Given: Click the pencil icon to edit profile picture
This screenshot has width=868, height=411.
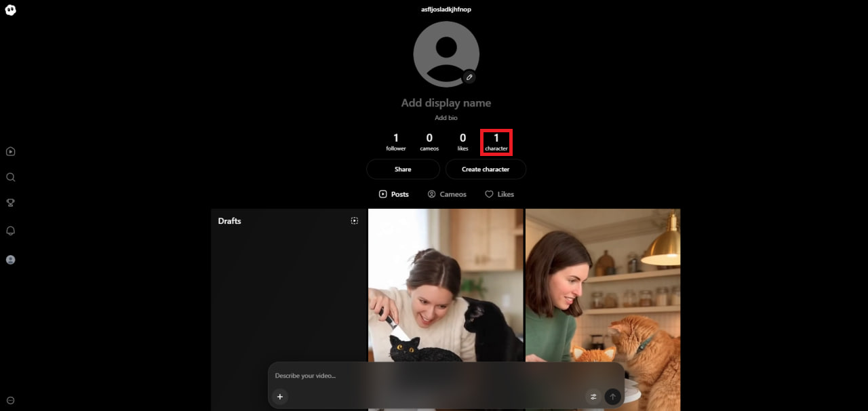Looking at the screenshot, I should (469, 77).
